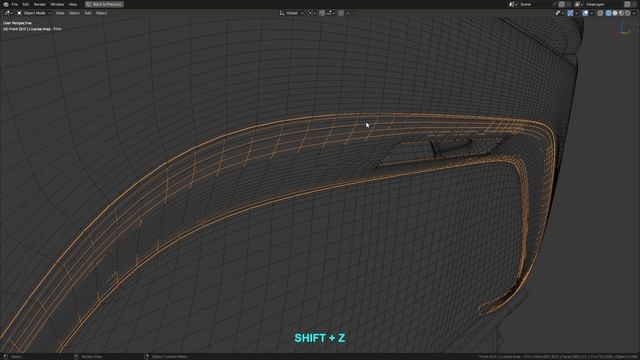Open snapping options dropdown

[330, 13]
